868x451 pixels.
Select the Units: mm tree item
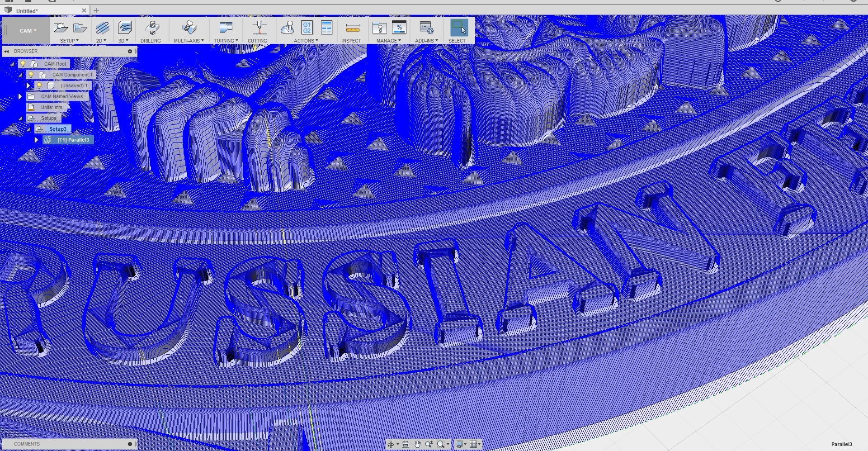tap(52, 108)
